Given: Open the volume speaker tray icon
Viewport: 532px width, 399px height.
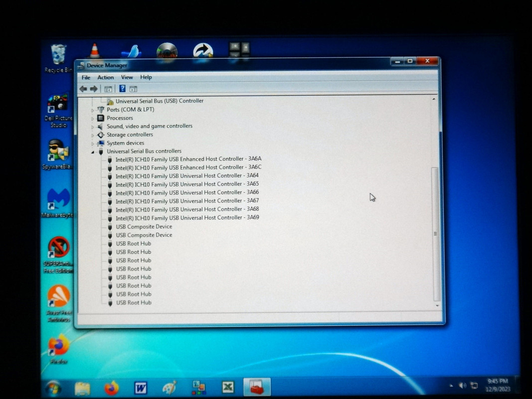Looking at the screenshot, I should coord(462,386).
